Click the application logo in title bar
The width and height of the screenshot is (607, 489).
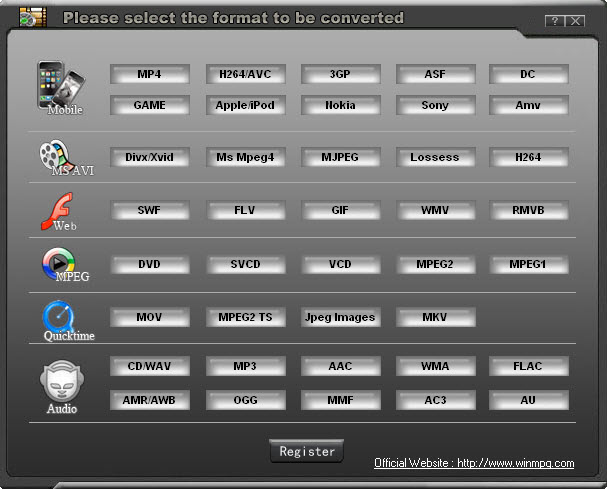pos(33,18)
